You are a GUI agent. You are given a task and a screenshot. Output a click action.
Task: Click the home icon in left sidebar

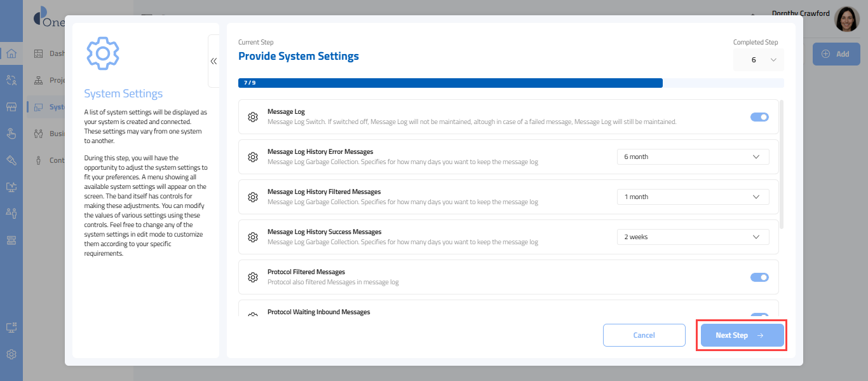pyautogui.click(x=11, y=53)
